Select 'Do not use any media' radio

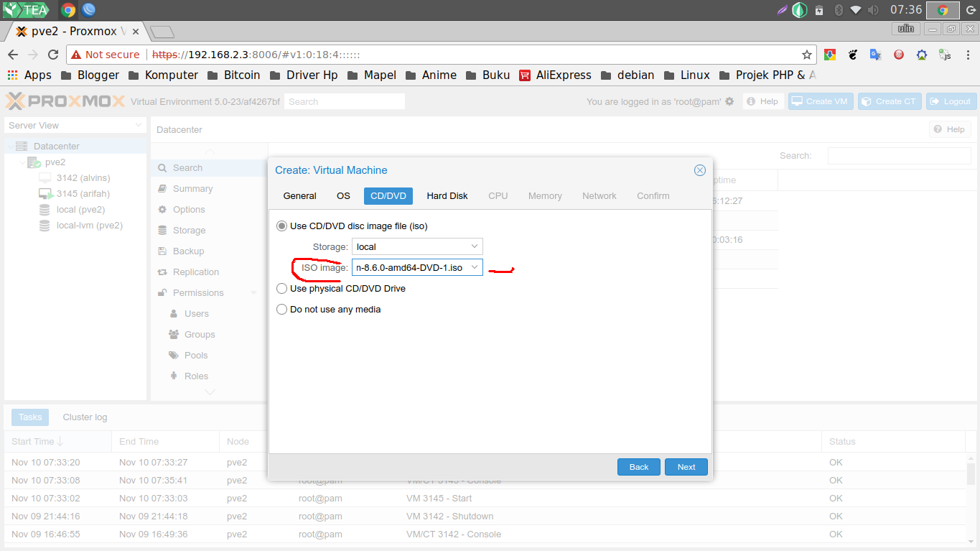click(281, 310)
